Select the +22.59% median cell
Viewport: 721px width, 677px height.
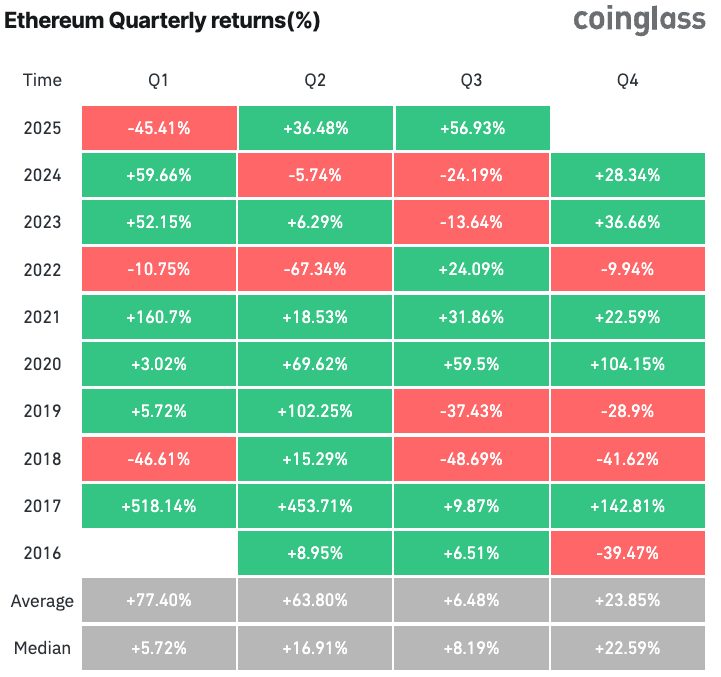[630, 648]
